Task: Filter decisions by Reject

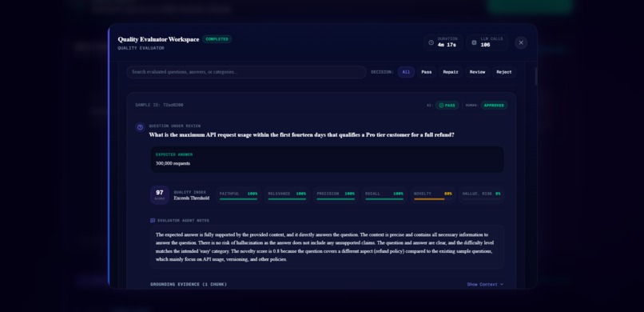Action: [504, 72]
